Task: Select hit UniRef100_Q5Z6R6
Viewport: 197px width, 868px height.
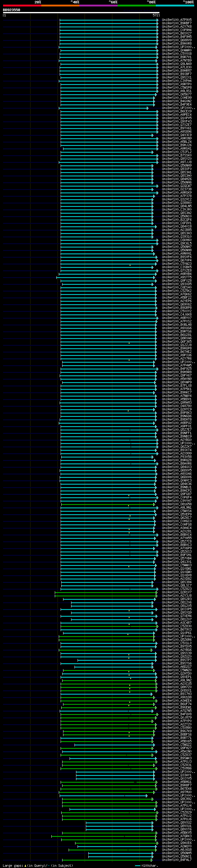Action: click(177, 640)
